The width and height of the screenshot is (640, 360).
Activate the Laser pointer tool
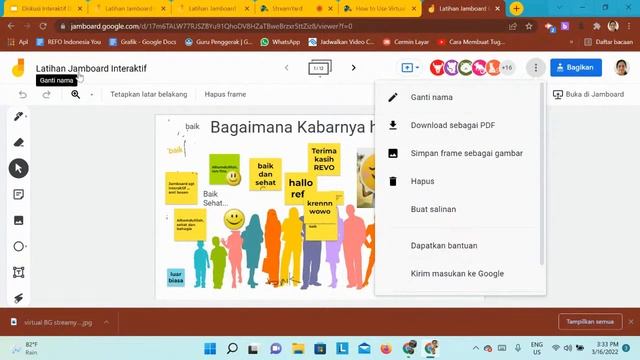point(18,298)
